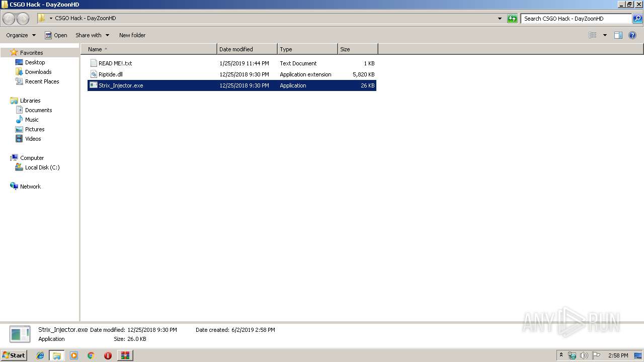
Task: Open the Documents library
Action: [x=38, y=110]
